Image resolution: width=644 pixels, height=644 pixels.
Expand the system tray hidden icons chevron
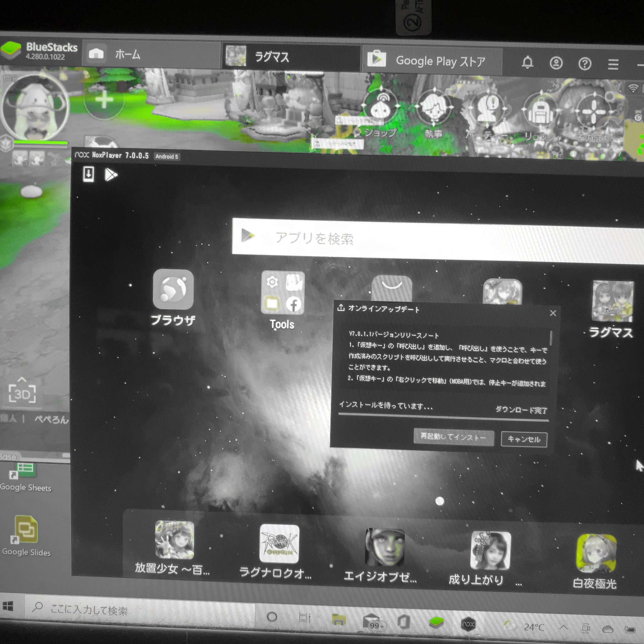point(563,627)
